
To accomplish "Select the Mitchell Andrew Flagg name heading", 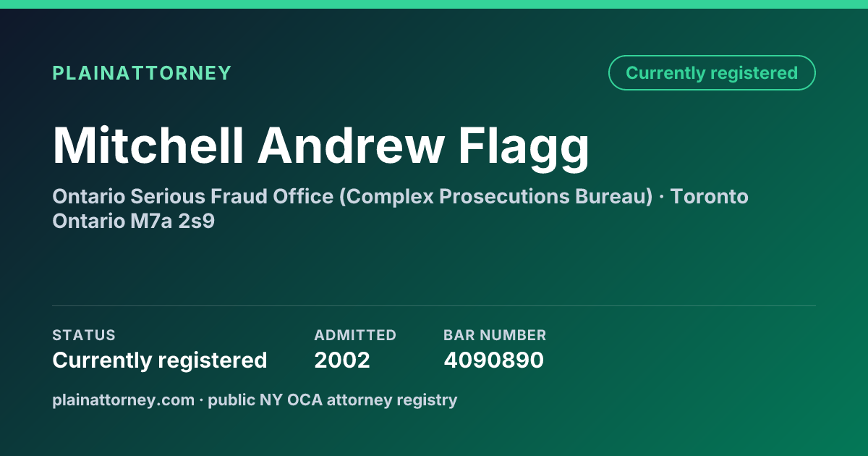I will coord(321,145).
